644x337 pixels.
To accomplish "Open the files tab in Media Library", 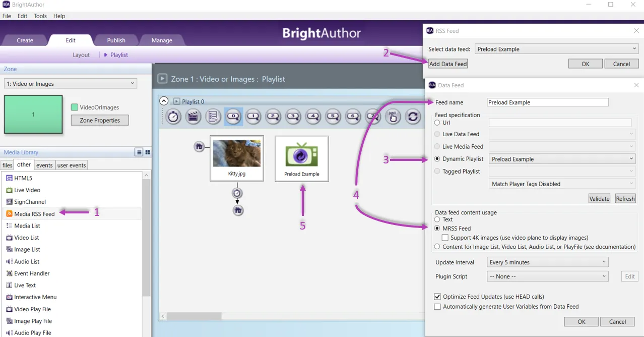I will click(x=7, y=165).
